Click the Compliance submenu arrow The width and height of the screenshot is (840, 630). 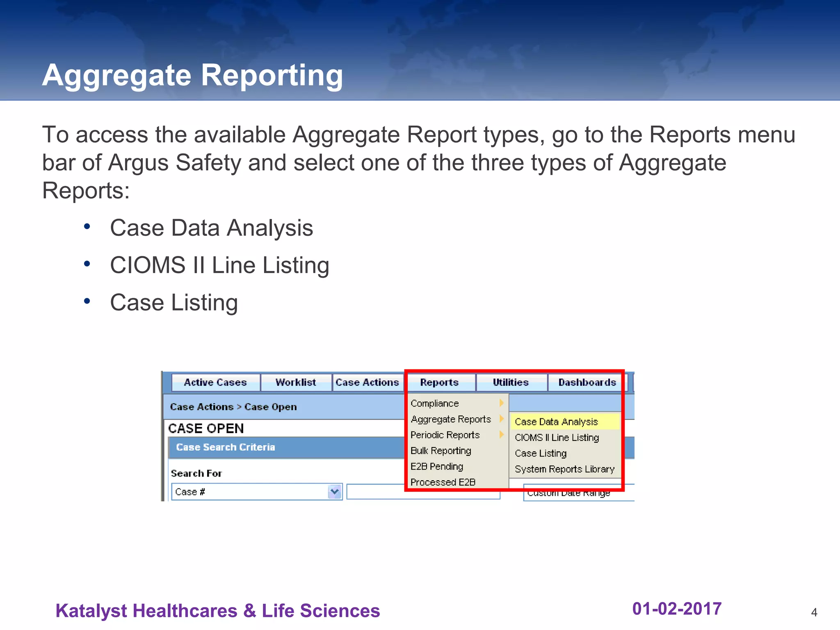[x=501, y=403]
